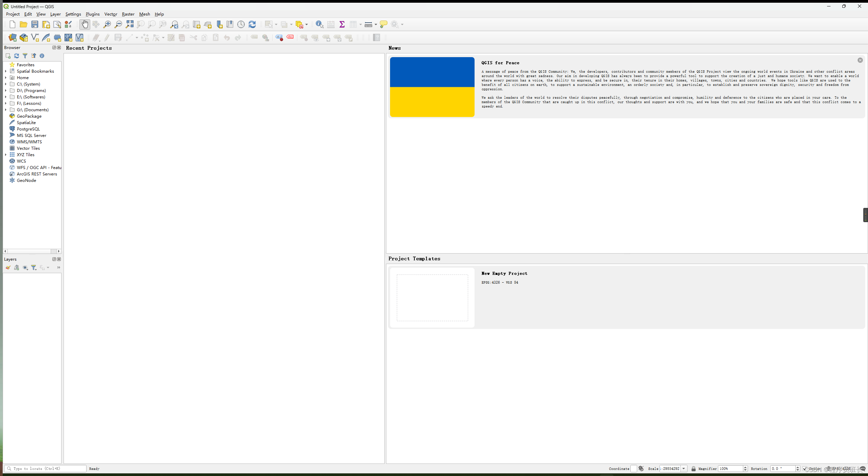Increase the Rotation value
This screenshot has height=476, width=868.
tap(798, 467)
